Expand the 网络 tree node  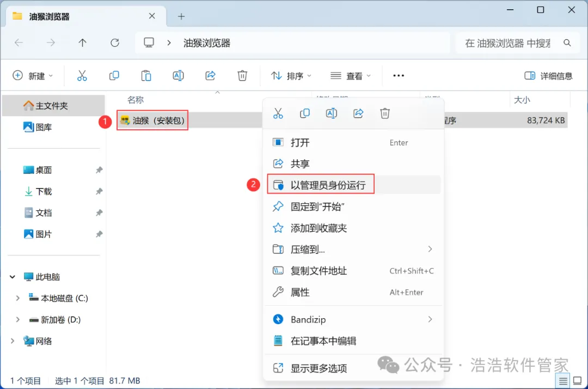click(x=13, y=341)
